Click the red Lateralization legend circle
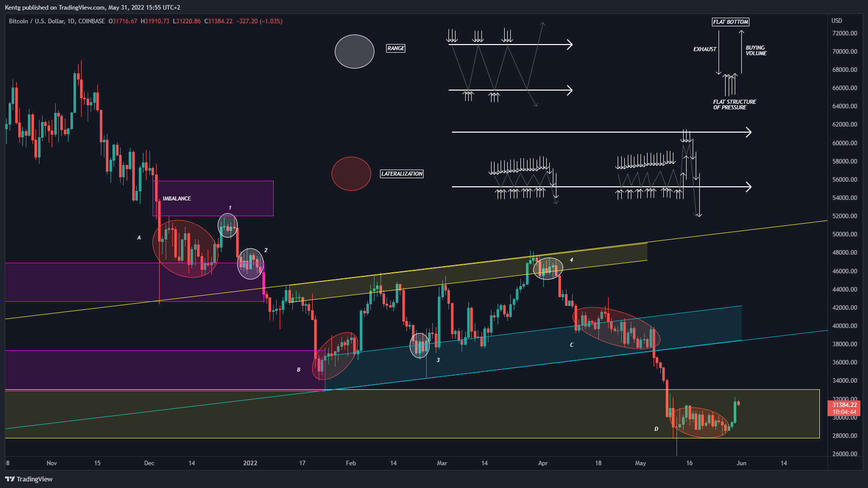 pos(351,174)
